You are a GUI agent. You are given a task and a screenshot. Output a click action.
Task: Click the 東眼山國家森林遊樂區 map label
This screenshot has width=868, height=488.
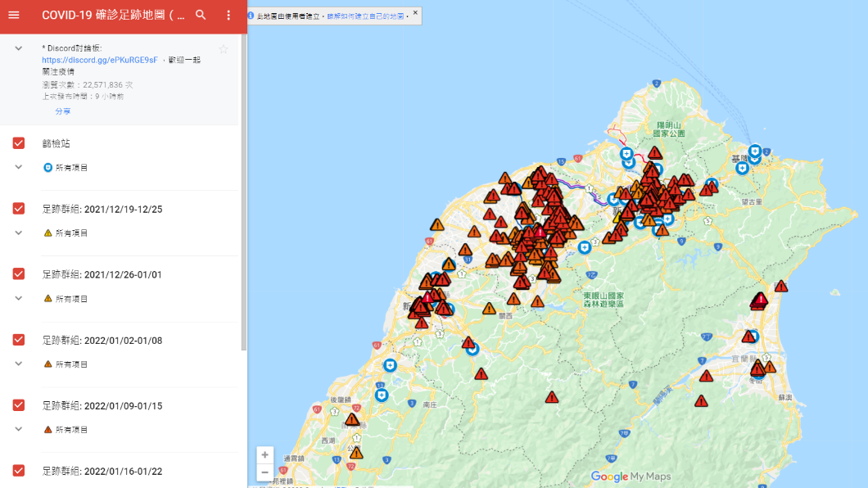tap(604, 300)
